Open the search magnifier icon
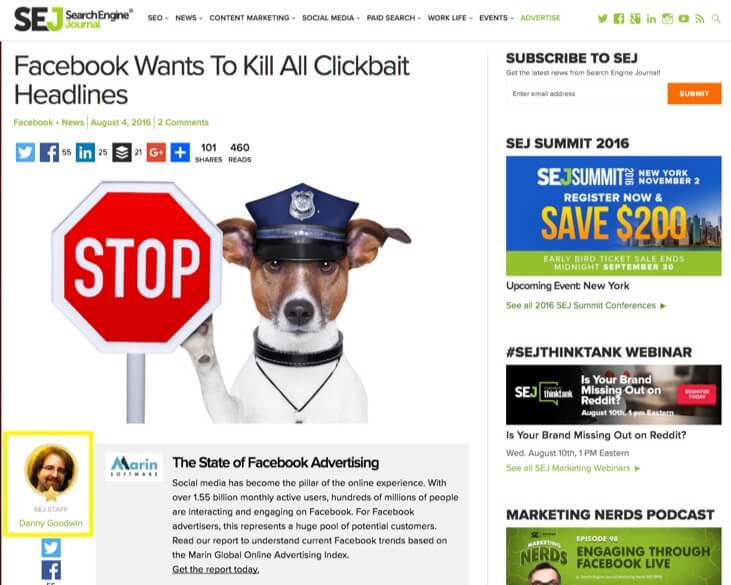This screenshot has width=731, height=585. point(716,19)
